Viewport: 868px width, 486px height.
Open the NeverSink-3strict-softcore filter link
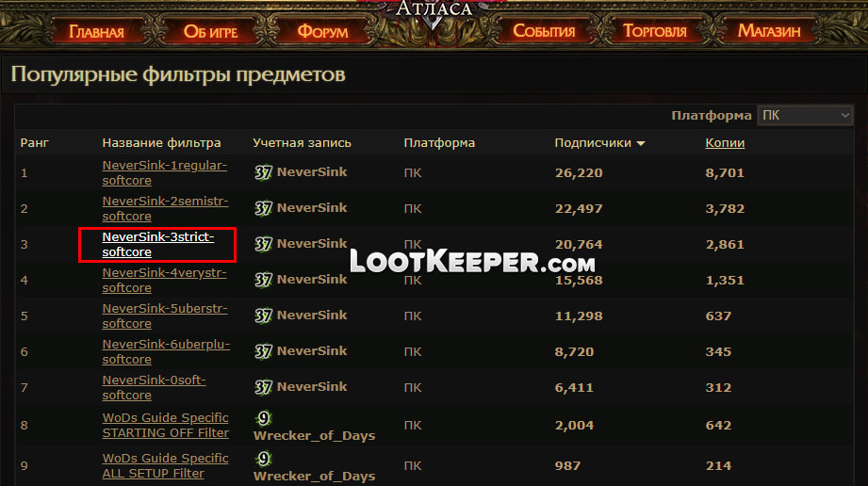pyautogui.click(x=157, y=244)
